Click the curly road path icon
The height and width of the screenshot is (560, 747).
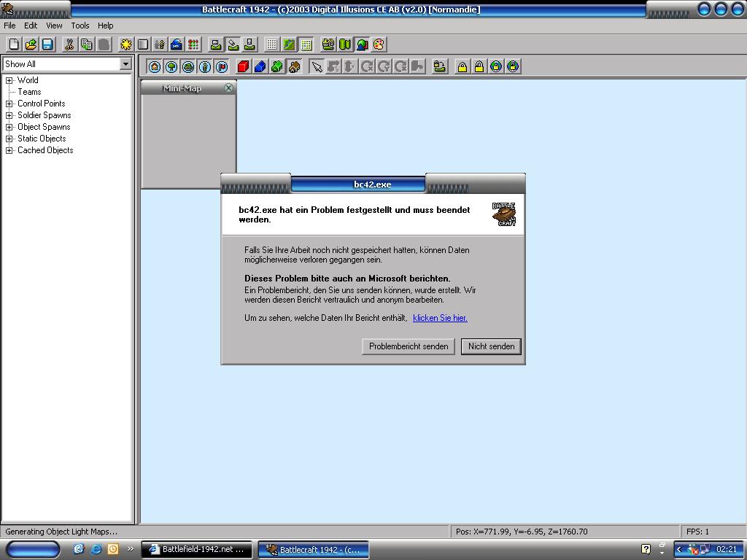tap(328, 44)
